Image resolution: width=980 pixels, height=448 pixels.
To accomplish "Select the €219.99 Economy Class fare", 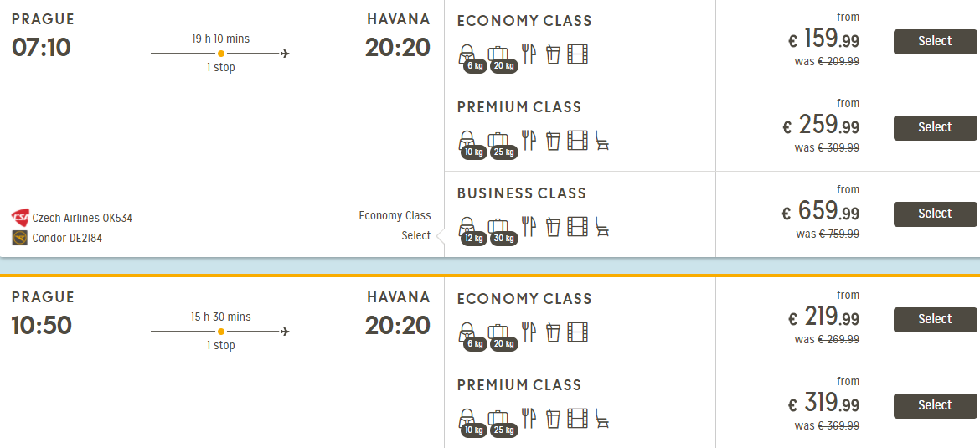I will (935, 319).
